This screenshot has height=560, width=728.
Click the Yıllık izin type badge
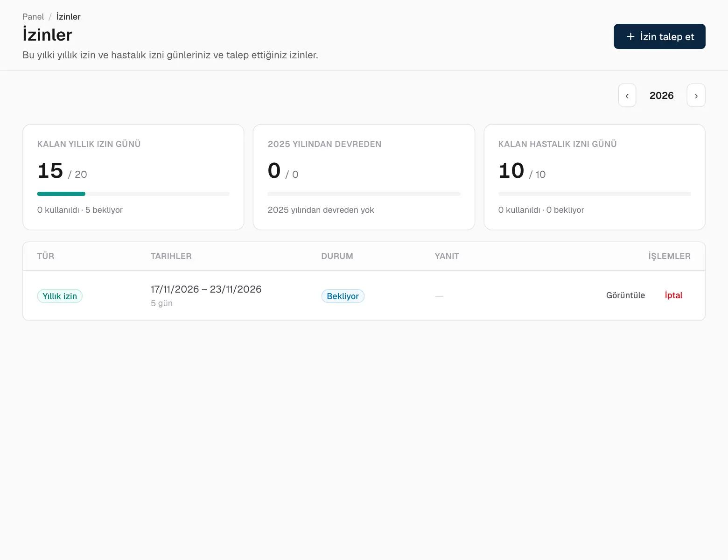click(x=60, y=296)
